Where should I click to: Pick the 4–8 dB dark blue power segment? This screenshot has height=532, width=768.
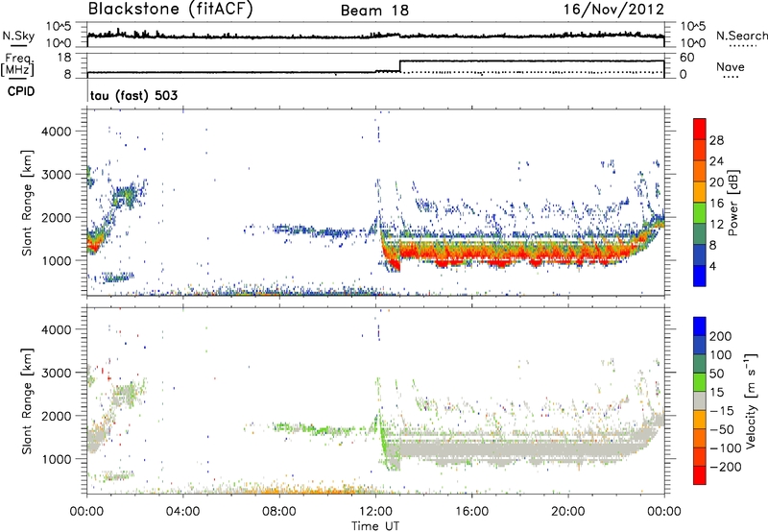pos(700,254)
